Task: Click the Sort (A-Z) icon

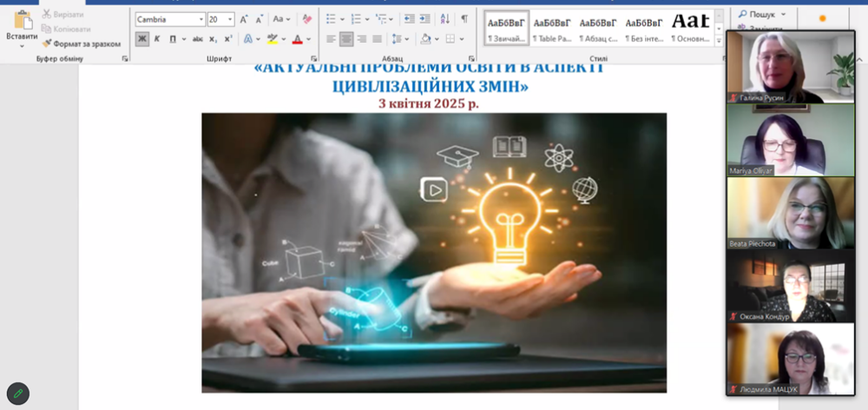Action: pyautogui.click(x=445, y=18)
